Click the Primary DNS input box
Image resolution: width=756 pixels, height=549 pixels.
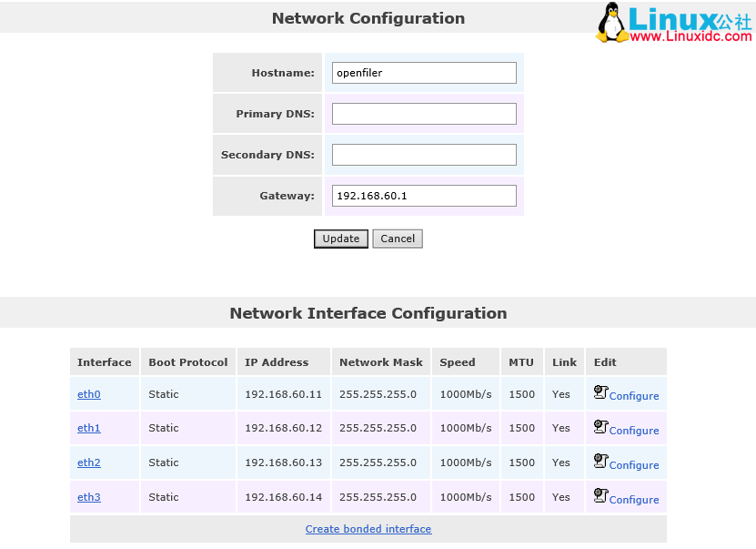click(x=424, y=114)
